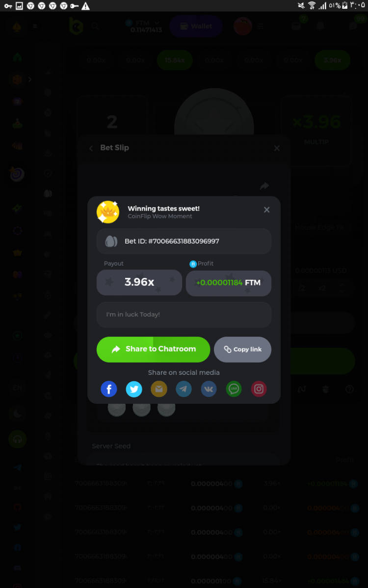Share win on VK
This screenshot has height=588, width=368.
pyautogui.click(x=209, y=389)
